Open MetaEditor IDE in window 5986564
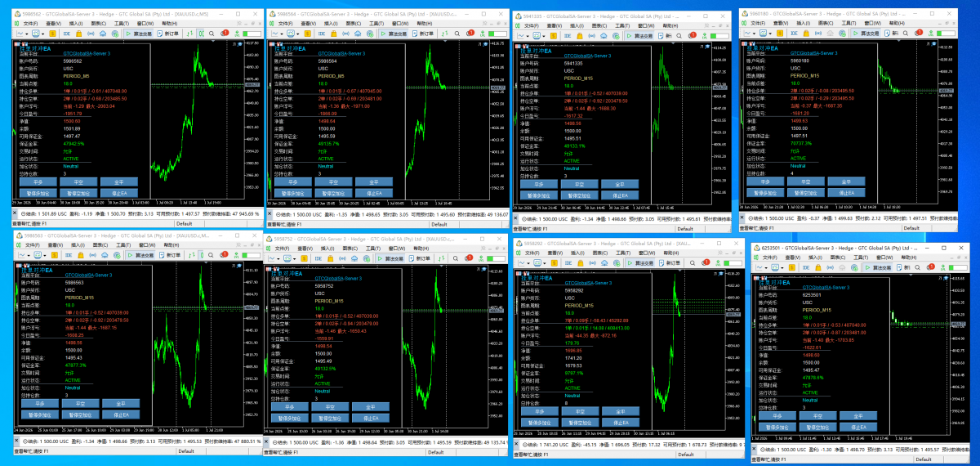980x466 pixels. 323,34
